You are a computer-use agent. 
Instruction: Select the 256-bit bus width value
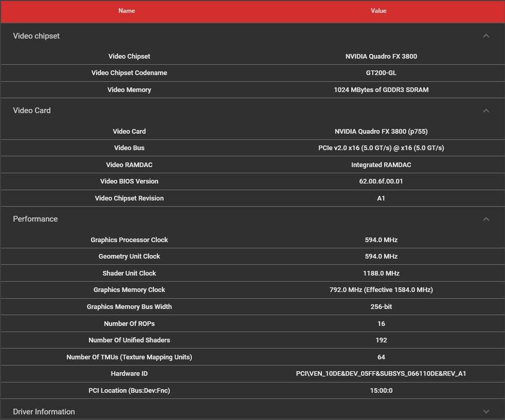coord(381,307)
